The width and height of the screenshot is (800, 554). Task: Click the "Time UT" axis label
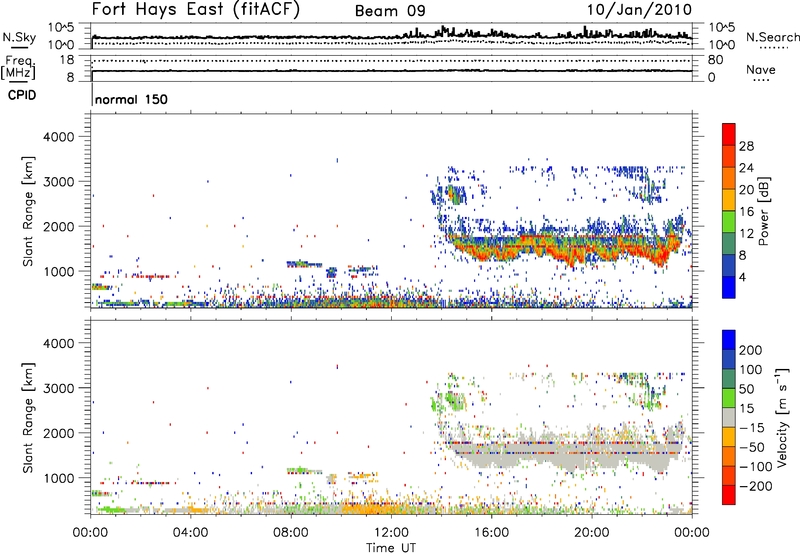coord(391,548)
